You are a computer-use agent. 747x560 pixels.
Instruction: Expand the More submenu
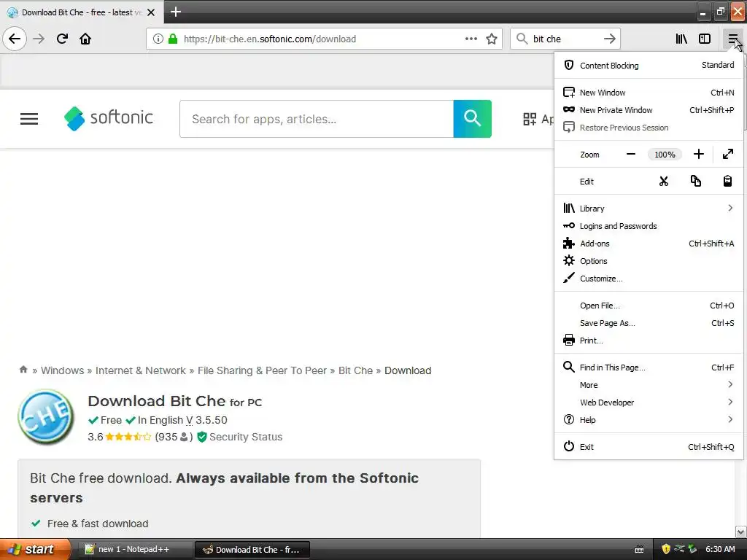[x=649, y=385]
